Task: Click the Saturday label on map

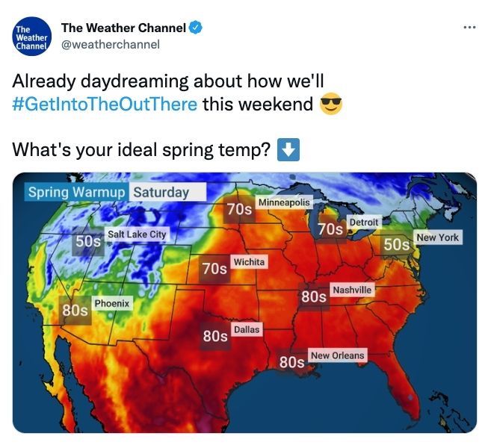Action: [167, 192]
